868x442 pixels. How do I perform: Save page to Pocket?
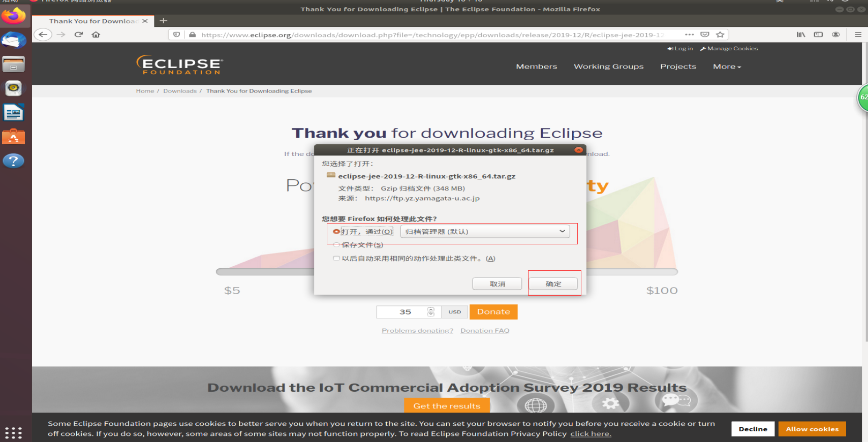pyautogui.click(x=705, y=35)
